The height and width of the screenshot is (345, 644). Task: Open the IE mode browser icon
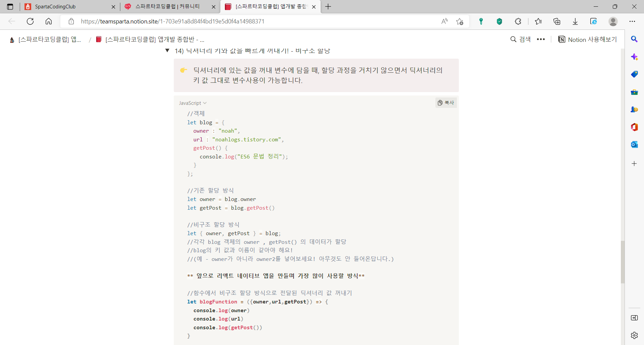coord(594,21)
